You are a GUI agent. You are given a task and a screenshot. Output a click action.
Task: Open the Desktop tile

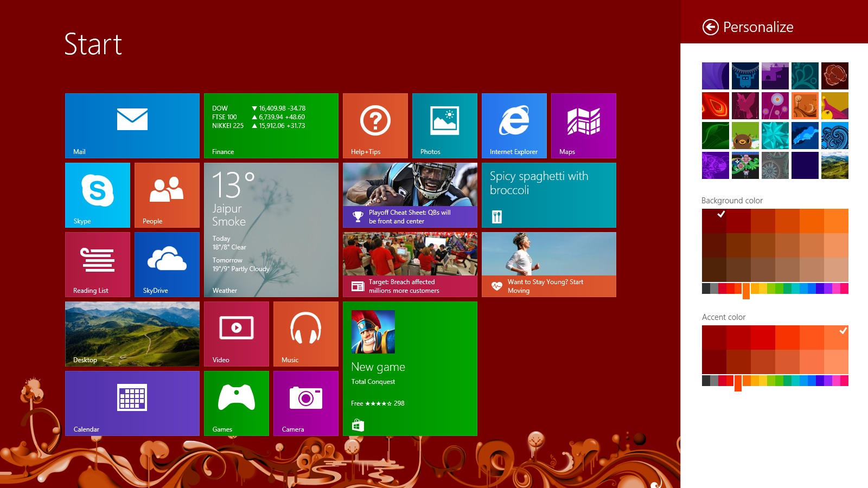[x=132, y=333]
